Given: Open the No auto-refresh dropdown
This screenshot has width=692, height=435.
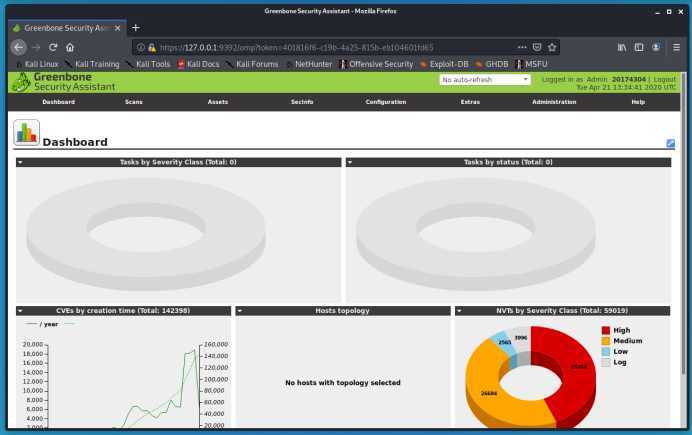Looking at the screenshot, I should coord(485,80).
